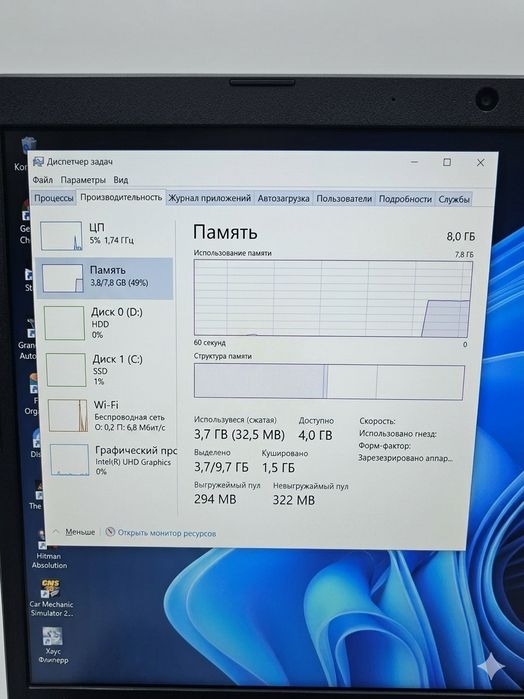
Task: Click the Доступно 4,0 ГВ value
Action: pos(315,435)
